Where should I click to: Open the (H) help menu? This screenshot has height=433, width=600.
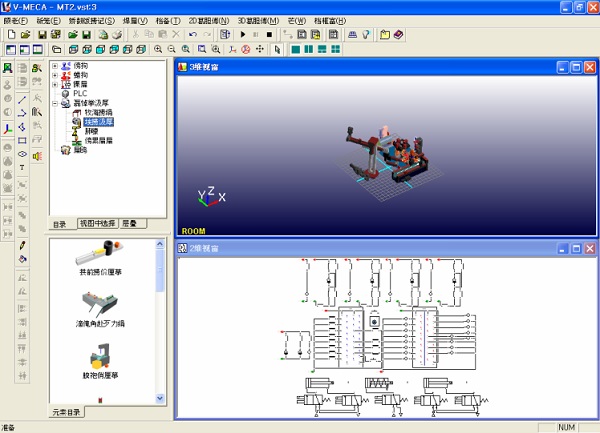pos(330,21)
